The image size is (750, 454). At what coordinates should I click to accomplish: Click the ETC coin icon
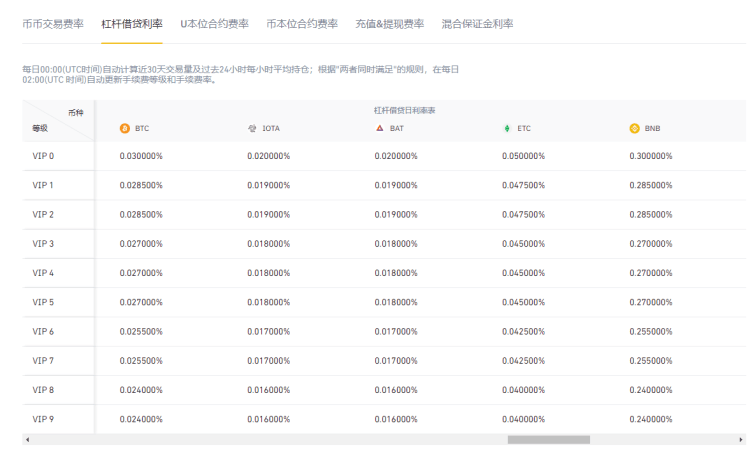507,128
